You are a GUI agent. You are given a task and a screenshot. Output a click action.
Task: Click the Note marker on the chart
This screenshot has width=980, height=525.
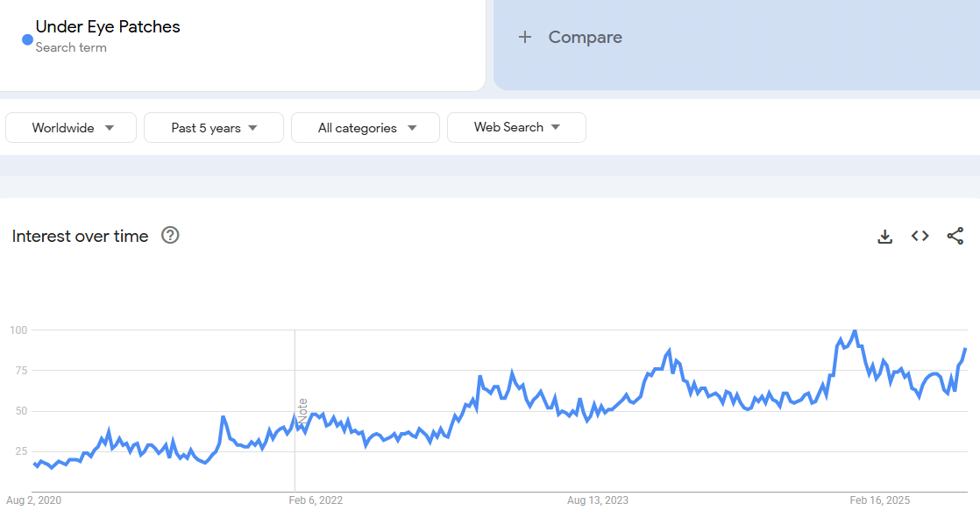pos(302,412)
